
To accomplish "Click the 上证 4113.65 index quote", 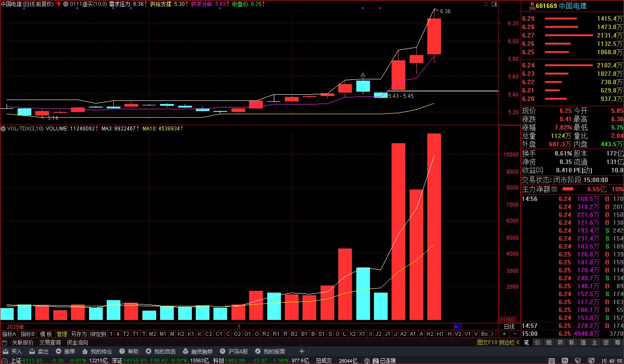I will [27, 360].
